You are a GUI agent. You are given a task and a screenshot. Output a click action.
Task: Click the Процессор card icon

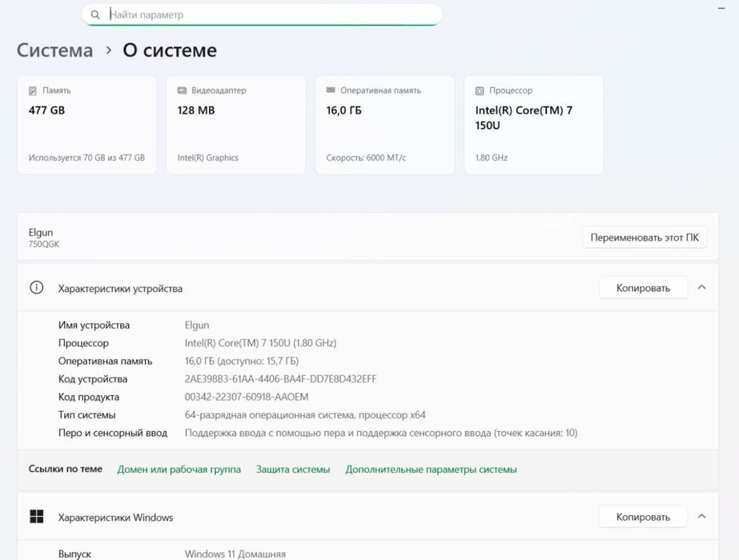tap(480, 91)
